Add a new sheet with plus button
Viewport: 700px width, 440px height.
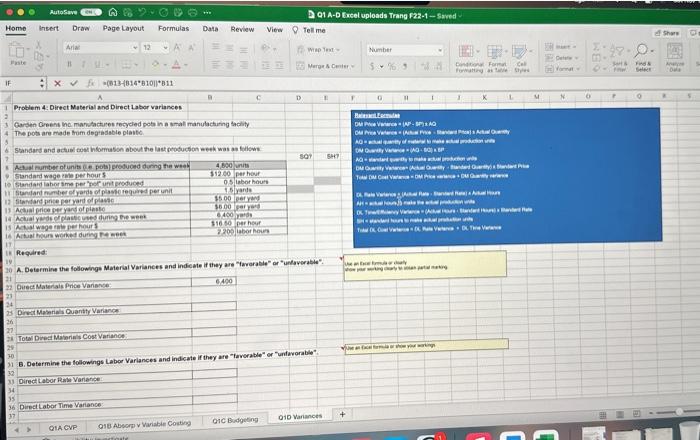(x=342, y=415)
